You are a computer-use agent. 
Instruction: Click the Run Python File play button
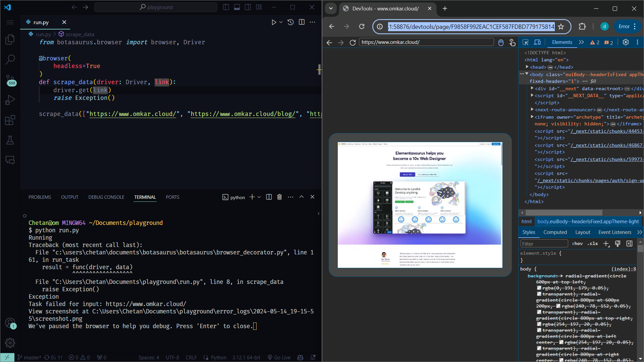point(274,22)
